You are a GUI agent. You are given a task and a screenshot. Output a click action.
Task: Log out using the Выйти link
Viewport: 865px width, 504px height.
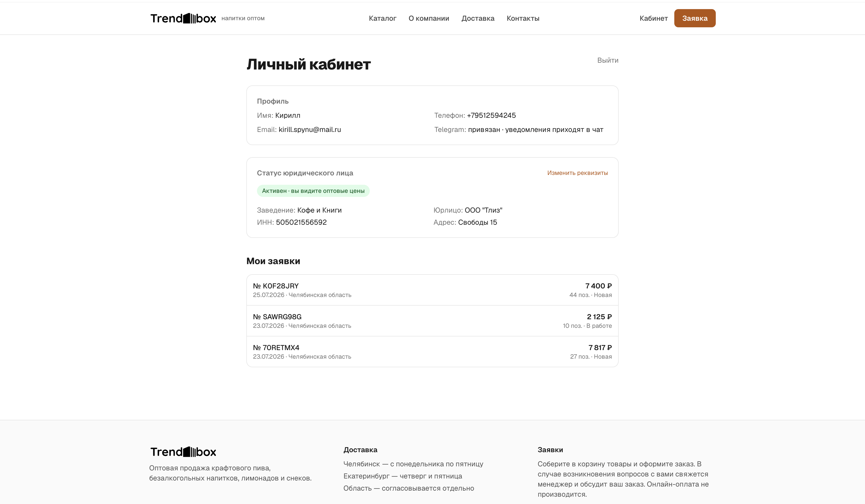pos(608,60)
